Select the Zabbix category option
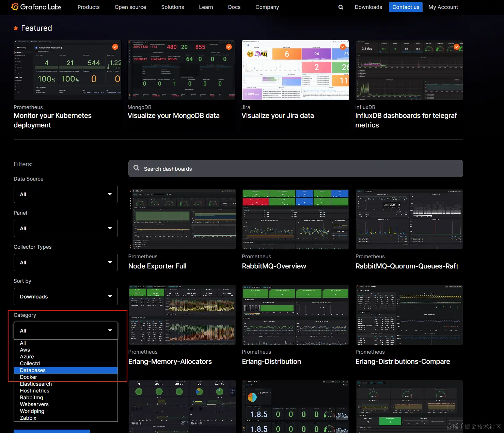 pos(66,418)
